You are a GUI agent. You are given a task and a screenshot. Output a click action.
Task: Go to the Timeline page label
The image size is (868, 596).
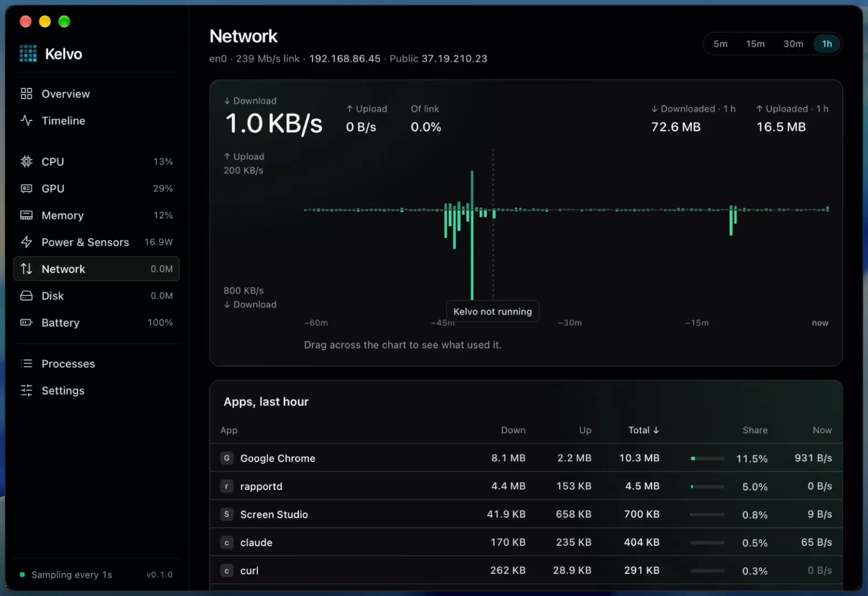pyautogui.click(x=63, y=120)
